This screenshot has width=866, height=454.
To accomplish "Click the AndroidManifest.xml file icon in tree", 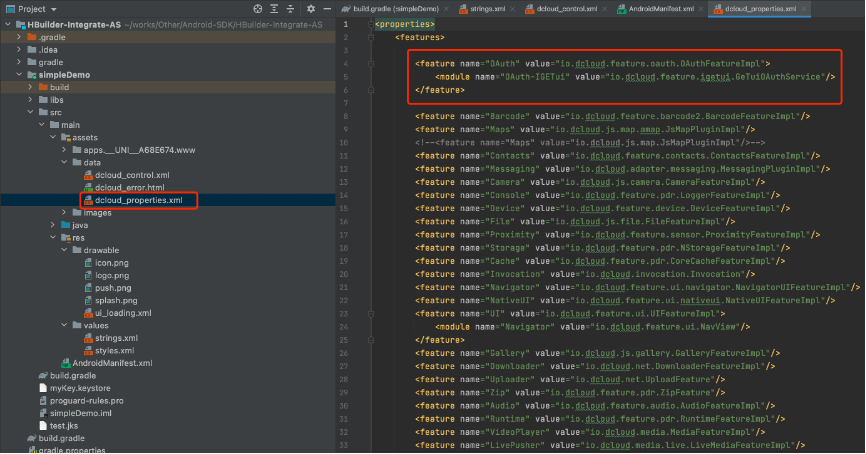I will pos(66,363).
